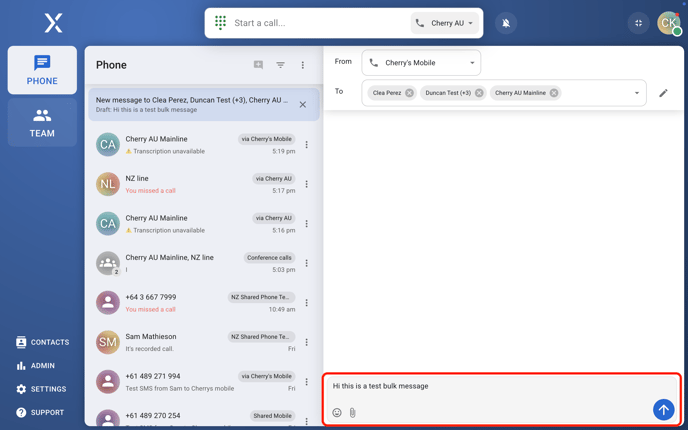The width and height of the screenshot is (688, 430).
Task: Open Support from the sidebar
Action: tap(40, 412)
